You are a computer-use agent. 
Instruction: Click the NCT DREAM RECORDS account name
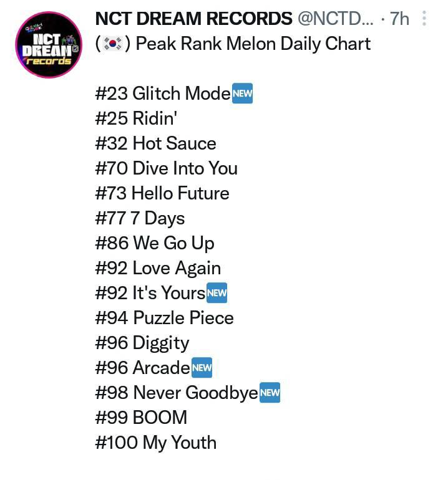[193, 19]
